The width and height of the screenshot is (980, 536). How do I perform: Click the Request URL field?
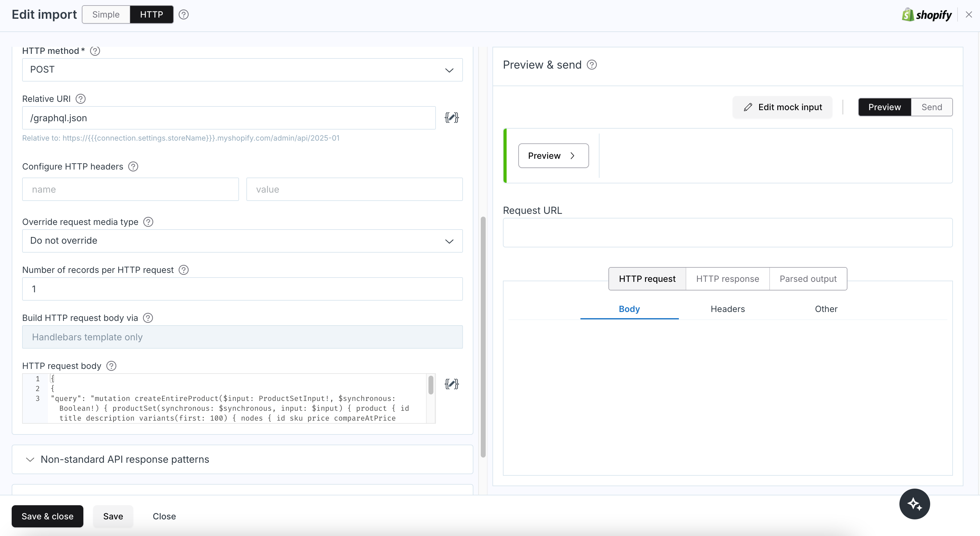(727, 233)
